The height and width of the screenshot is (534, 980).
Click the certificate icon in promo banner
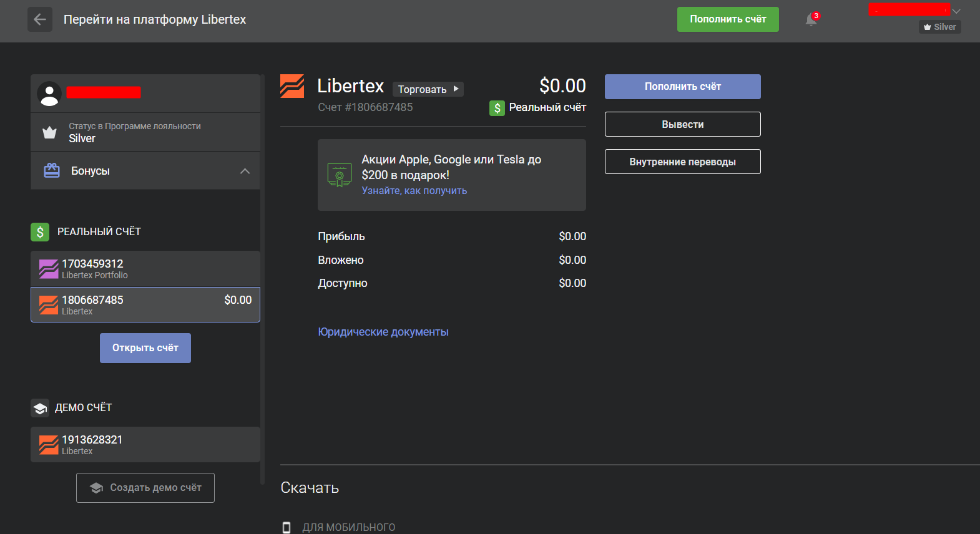(x=340, y=175)
